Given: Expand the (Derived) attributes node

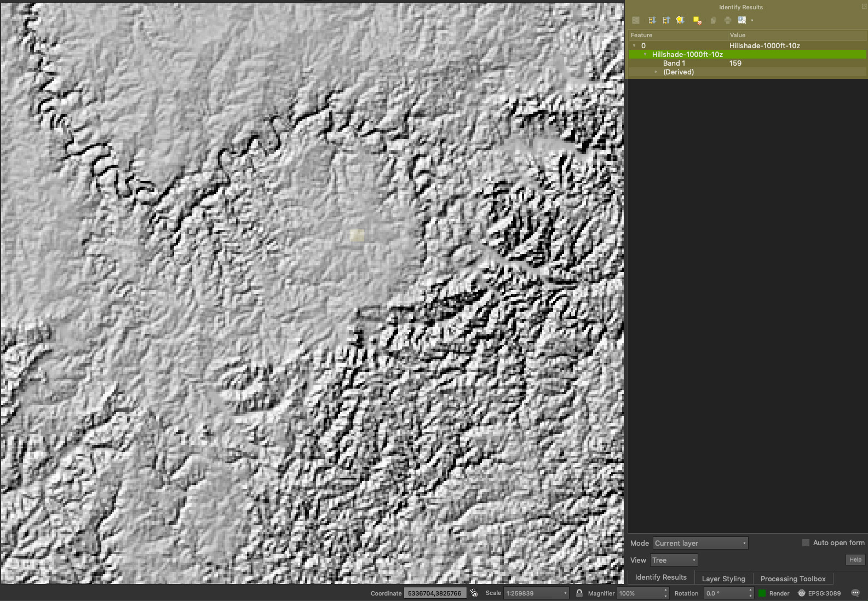Looking at the screenshot, I should [656, 72].
